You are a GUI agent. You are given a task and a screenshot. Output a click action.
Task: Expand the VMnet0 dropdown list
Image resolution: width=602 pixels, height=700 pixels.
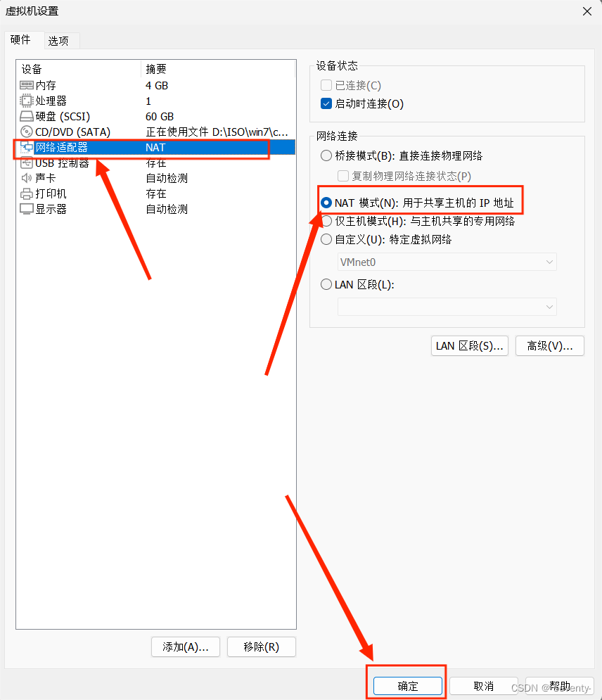tap(447, 262)
